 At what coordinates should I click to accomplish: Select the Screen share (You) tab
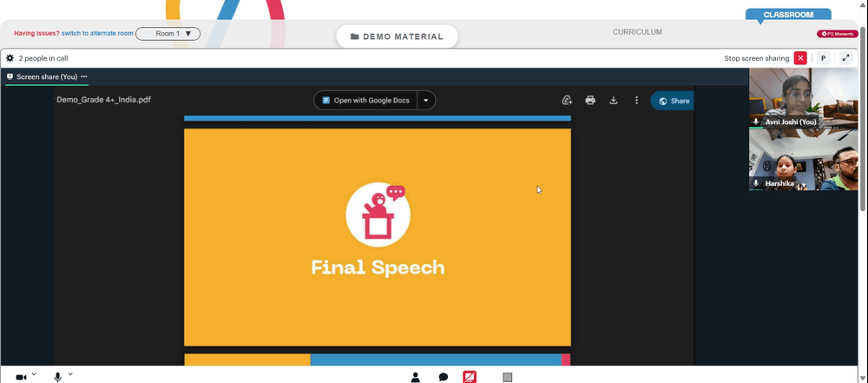coord(47,76)
